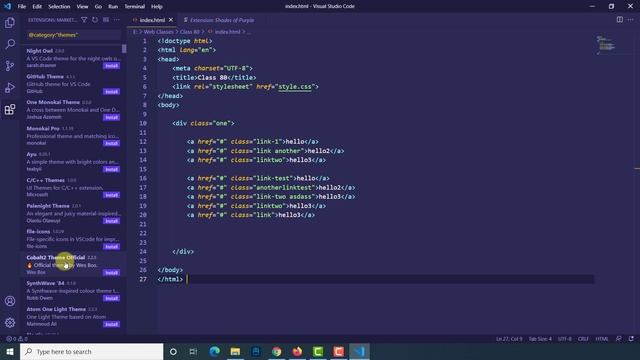The image size is (640, 360).
Task: Install the Palenight Theme
Action: (111, 221)
